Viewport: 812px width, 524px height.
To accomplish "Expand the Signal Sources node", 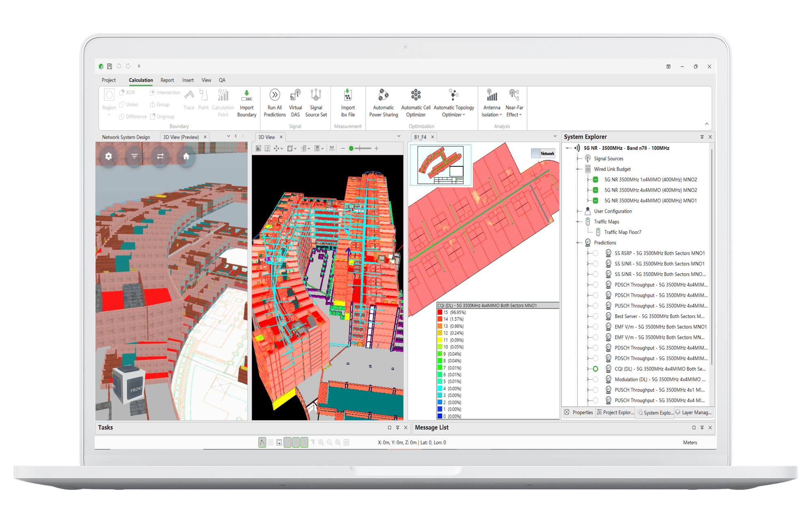I will point(578,159).
